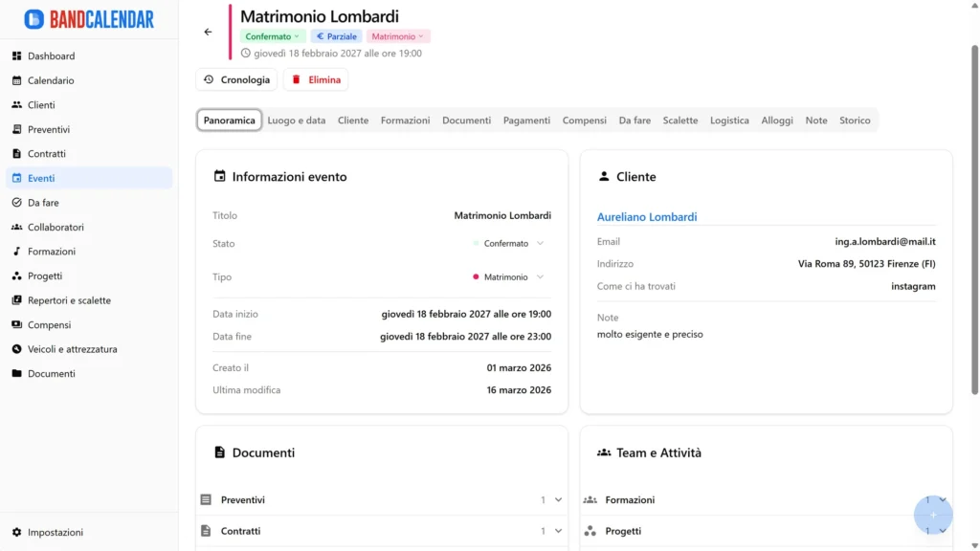980x551 pixels.
Task: Click the floating plus action button
Action: 932,515
